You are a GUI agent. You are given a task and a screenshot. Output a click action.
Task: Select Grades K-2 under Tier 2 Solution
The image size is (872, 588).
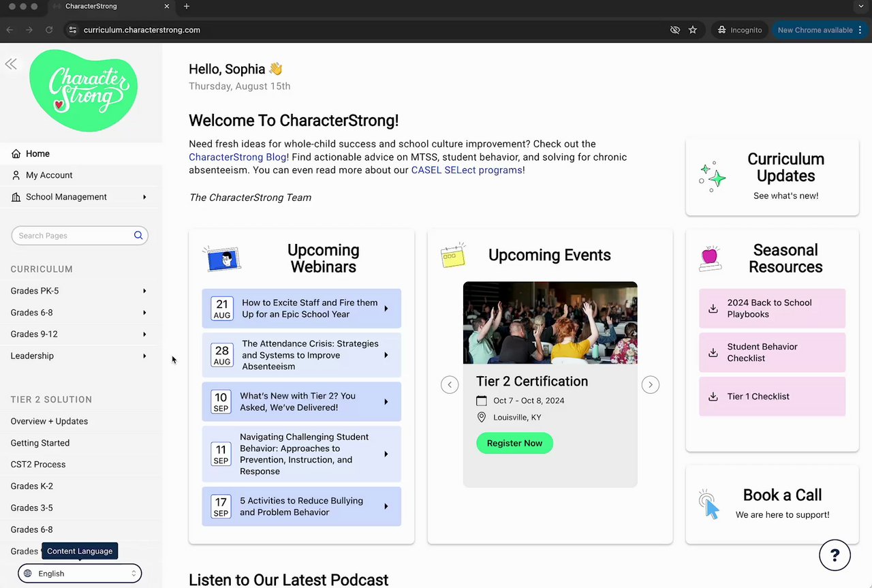(x=32, y=486)
